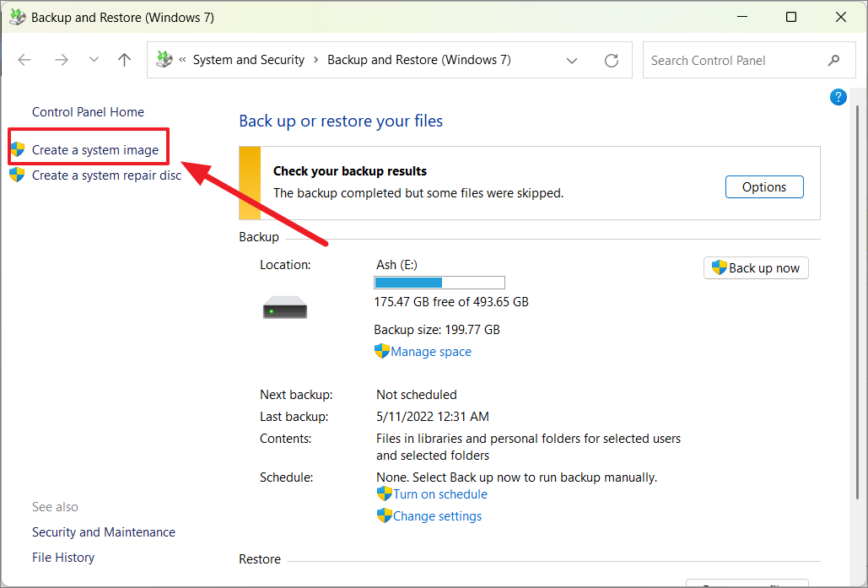
Task: Open Security and Maintenance
Action: (104, 532)
